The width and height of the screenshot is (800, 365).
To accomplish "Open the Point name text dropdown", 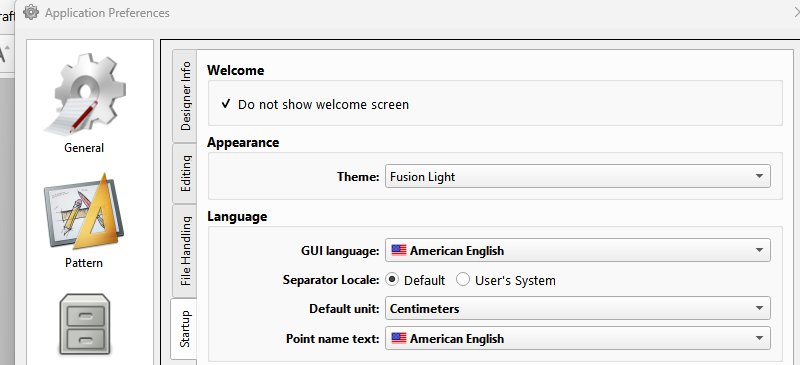I will tap(578, 338).
